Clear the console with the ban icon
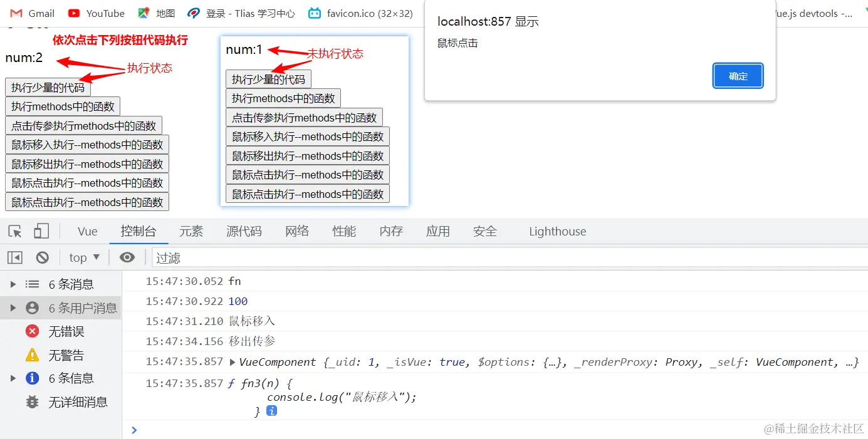868x439 pixels. point(43,257)
